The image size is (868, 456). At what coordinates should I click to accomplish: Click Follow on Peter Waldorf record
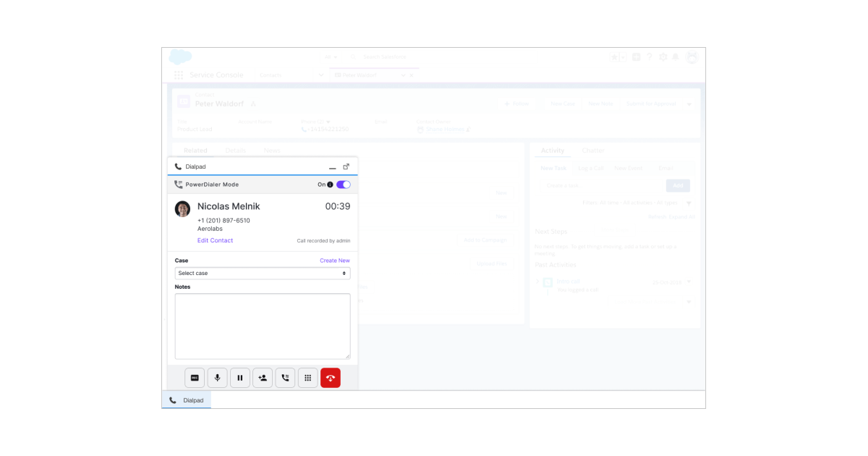[516, 104]
